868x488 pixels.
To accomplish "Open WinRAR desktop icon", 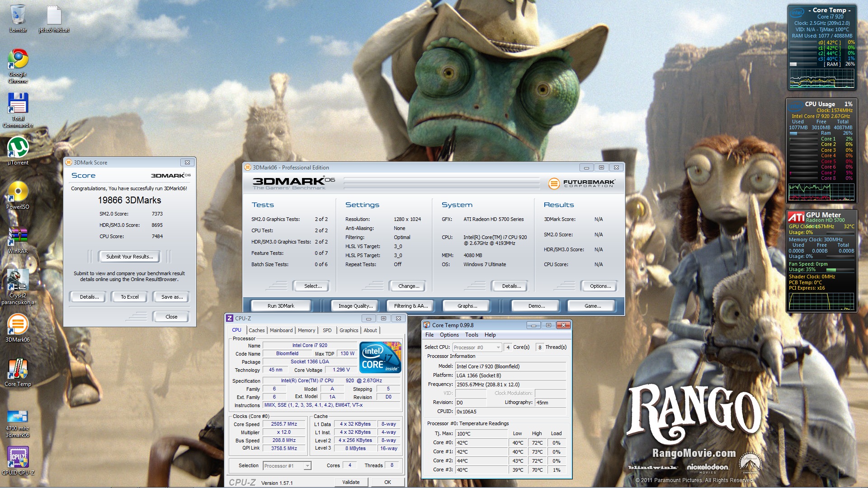I will click(18, 239).
